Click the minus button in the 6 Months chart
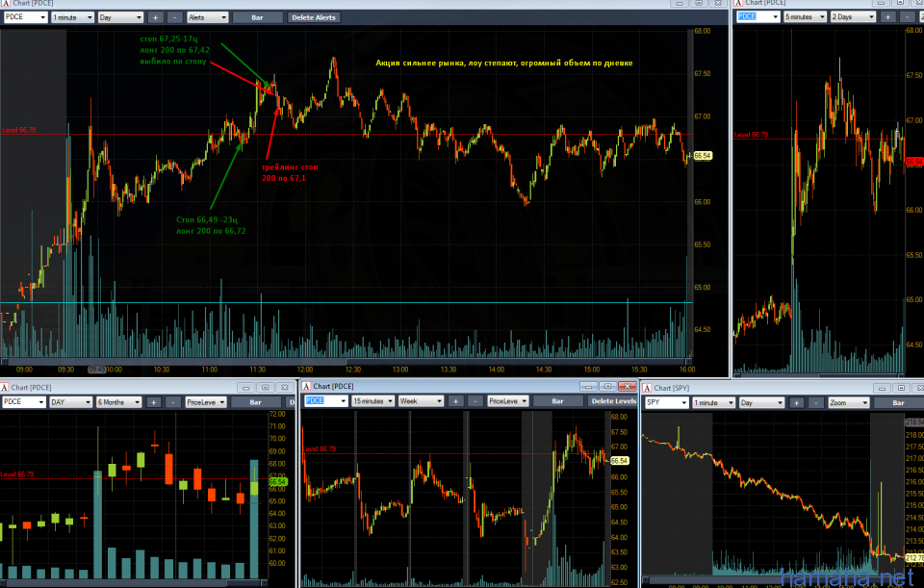This screenshot has height=588, width=924. tap(172, 402)
